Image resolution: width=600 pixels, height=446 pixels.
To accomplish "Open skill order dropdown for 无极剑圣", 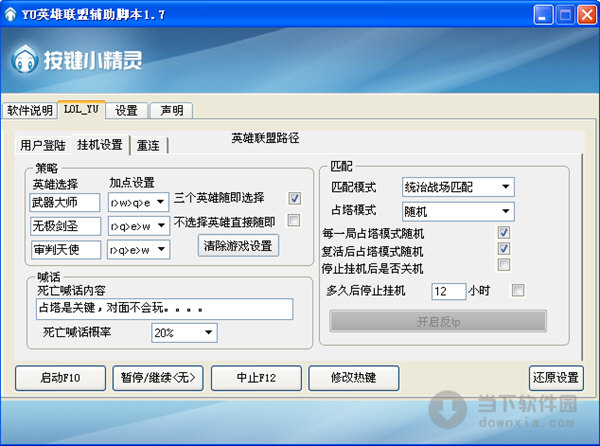I will coord(139,226).
